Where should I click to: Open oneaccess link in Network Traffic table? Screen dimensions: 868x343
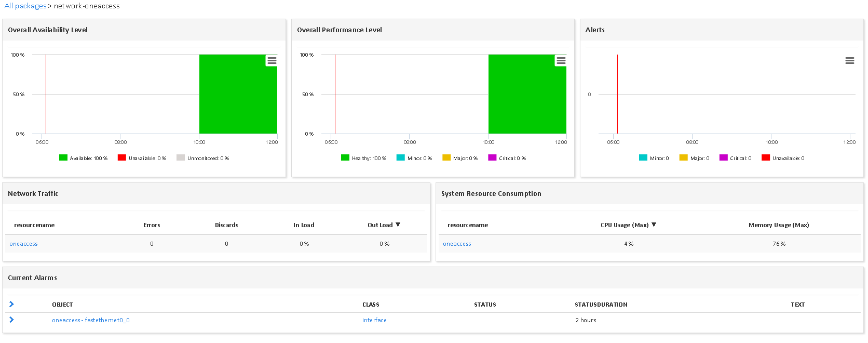click(23, 244)
